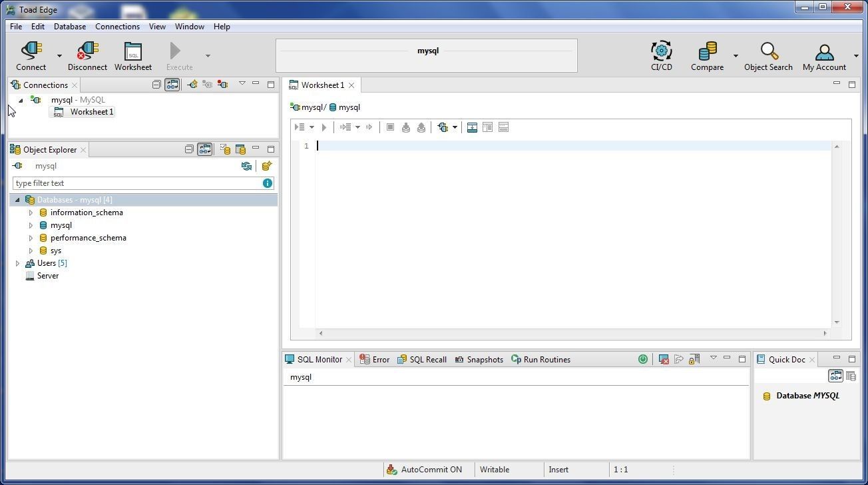Close the Connections panel tab
Screen dimensions: 868x485
click(x=75, y=85)
